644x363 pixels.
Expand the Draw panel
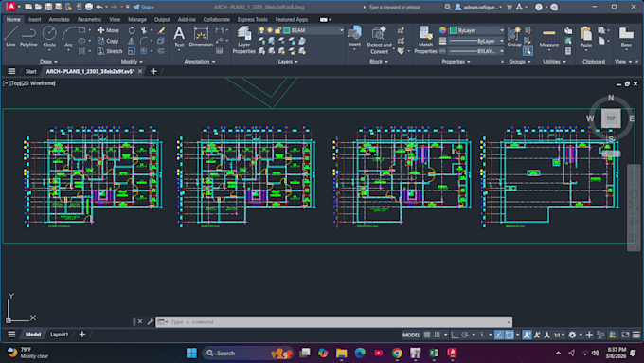48,62
